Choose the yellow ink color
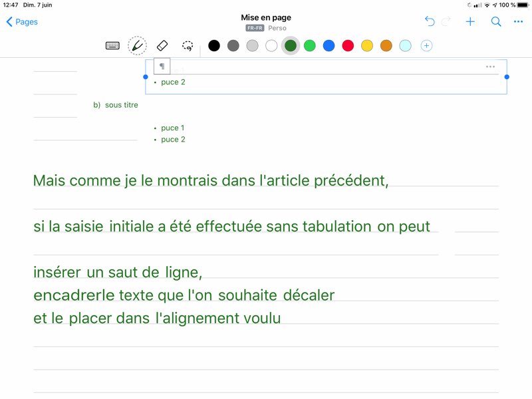The height and width of the screenshot is (399, 532). point(367,46)
